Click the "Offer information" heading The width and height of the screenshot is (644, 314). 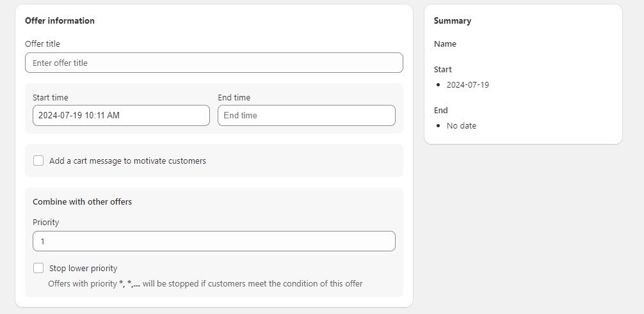click(x=60, y=20)
